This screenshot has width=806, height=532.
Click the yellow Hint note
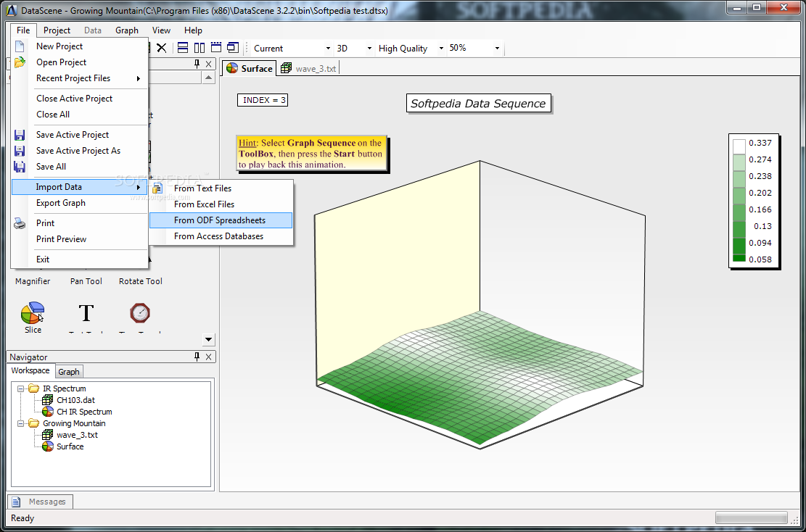pos(311,153)
